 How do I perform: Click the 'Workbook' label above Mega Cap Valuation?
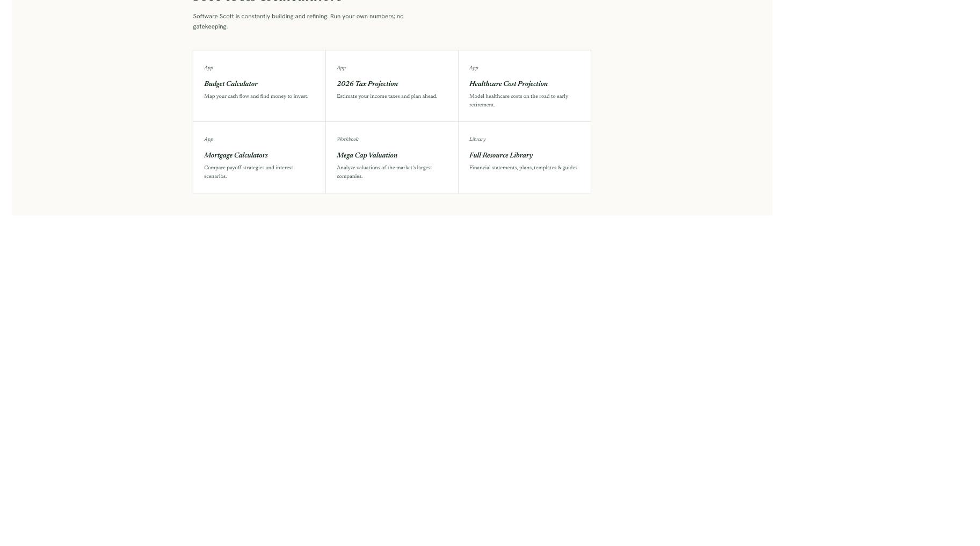[347, 139]
